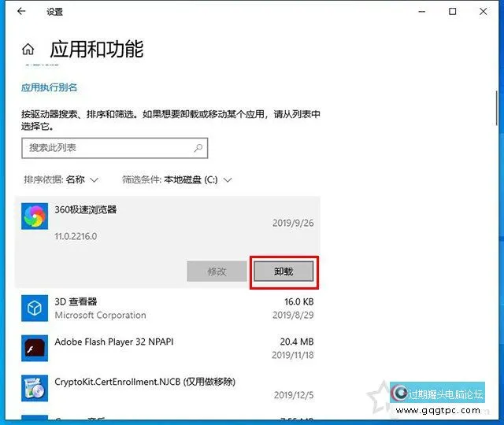The height and width of the screenshot is (425, 504).
Task: Click the 16.0 KB size value
Action: tap(299, 301)
